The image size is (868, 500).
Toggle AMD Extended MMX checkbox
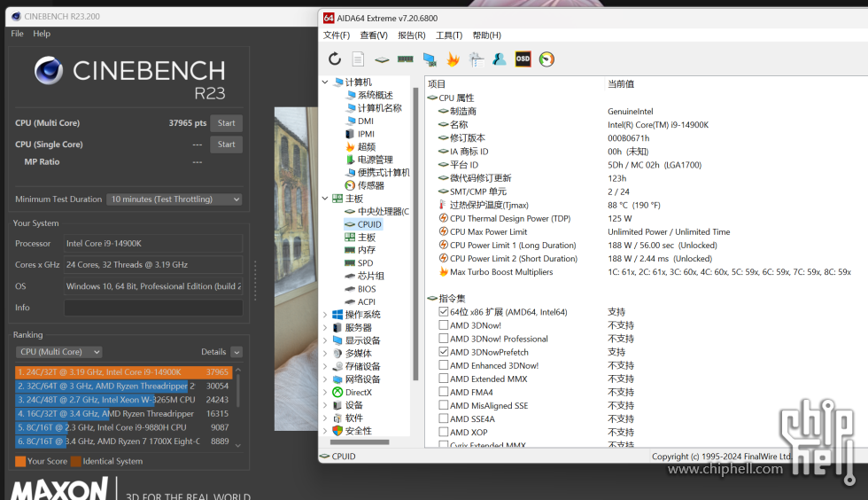pyautogui.click(x=444, y=379)
